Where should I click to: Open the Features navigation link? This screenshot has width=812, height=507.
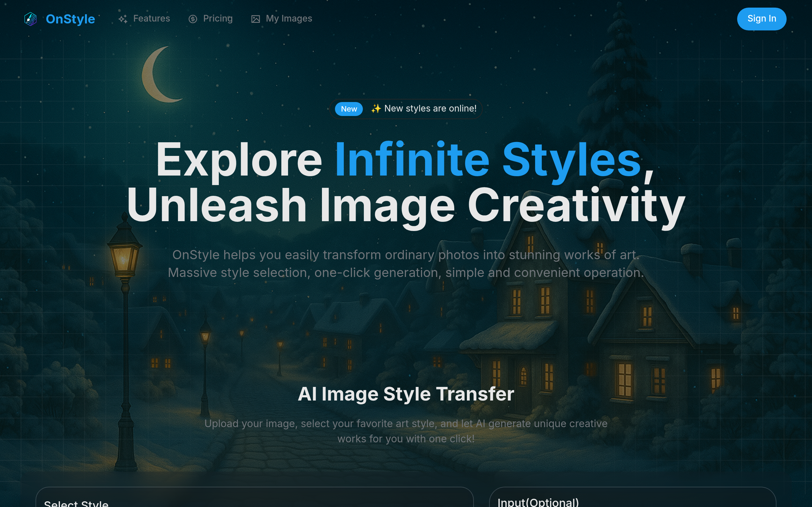click(151, 18)
